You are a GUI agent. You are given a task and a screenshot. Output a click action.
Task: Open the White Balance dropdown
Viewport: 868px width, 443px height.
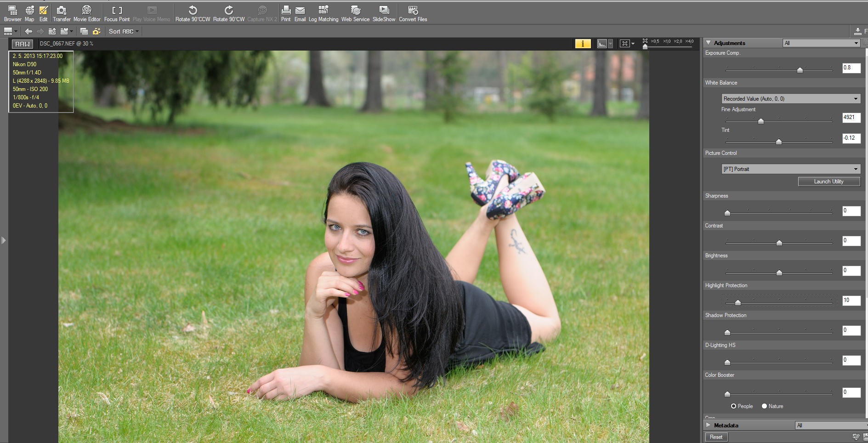click(x=790, y=99)
